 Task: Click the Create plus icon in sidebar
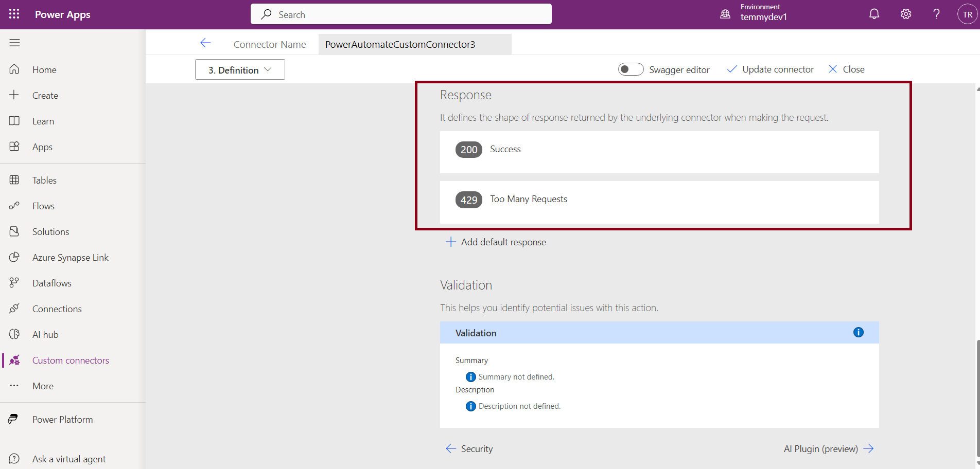click(x=14, y=95)
